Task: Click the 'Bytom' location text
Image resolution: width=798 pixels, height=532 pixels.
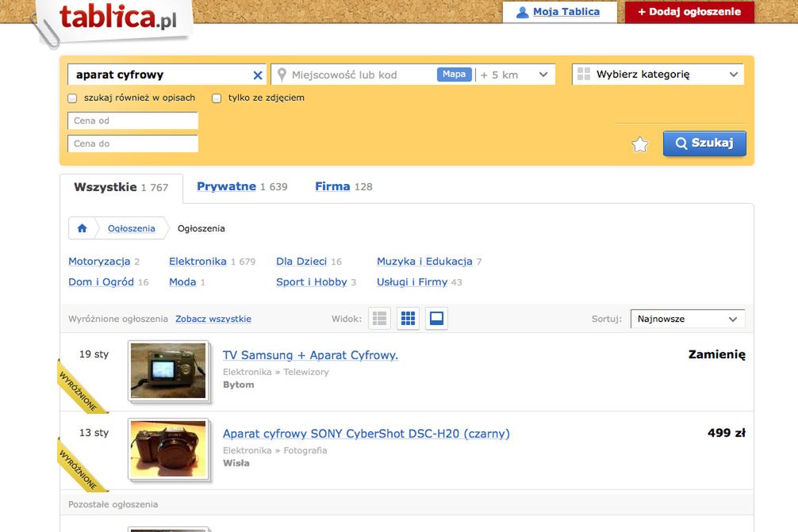Action: pos(238,385)
